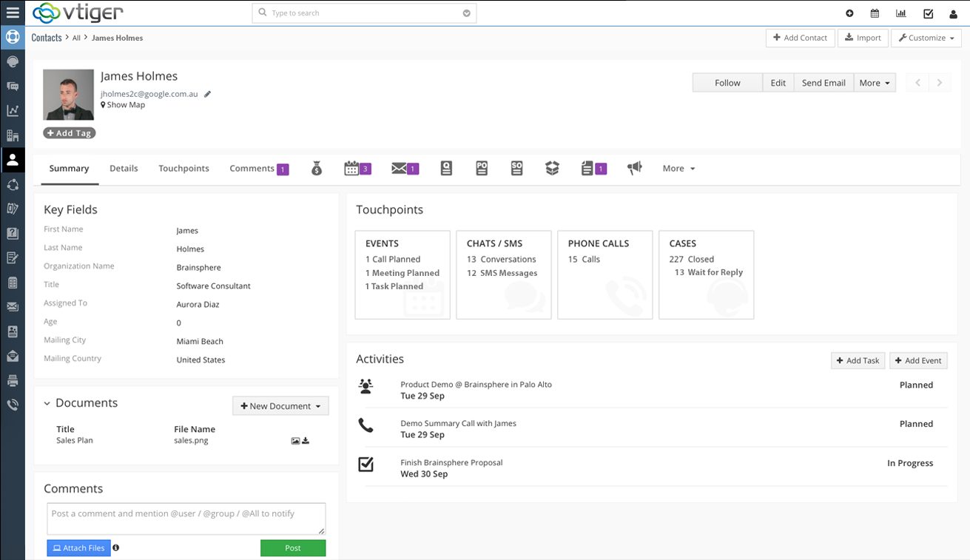Collapse the Documents section
The width and height of the screenshot is (970, 560).
(x=47, y=404)
